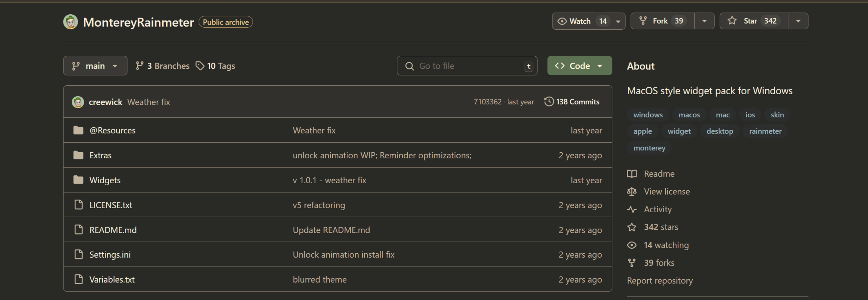The height and width of the screenshot is (300, 868).
Task: Open the README.md file
Action: click(x=113, y=230)
